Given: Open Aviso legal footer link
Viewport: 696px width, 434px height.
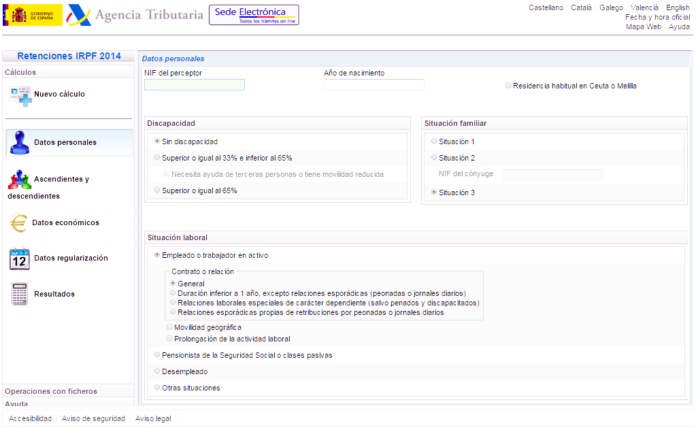Looking at the screenshot, I should (153, 418).
